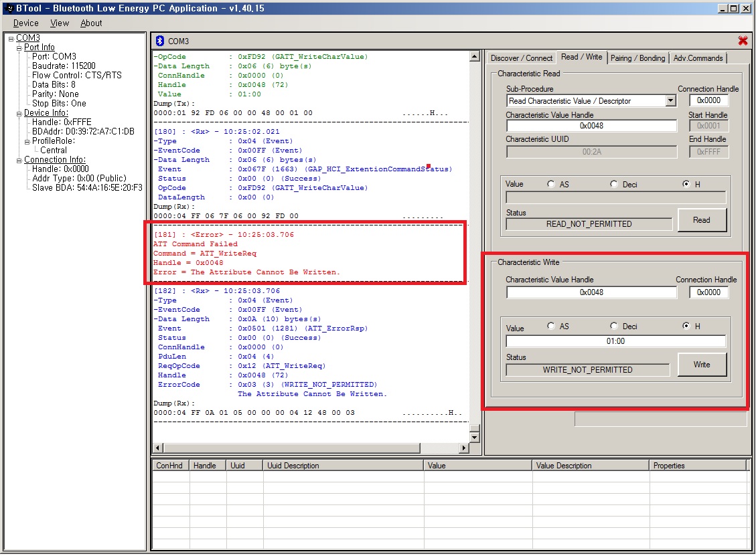Viewport: 756px width, 556px height.
Task: Click the log horizontal scroll left arrow
Action: pos(157,448)
